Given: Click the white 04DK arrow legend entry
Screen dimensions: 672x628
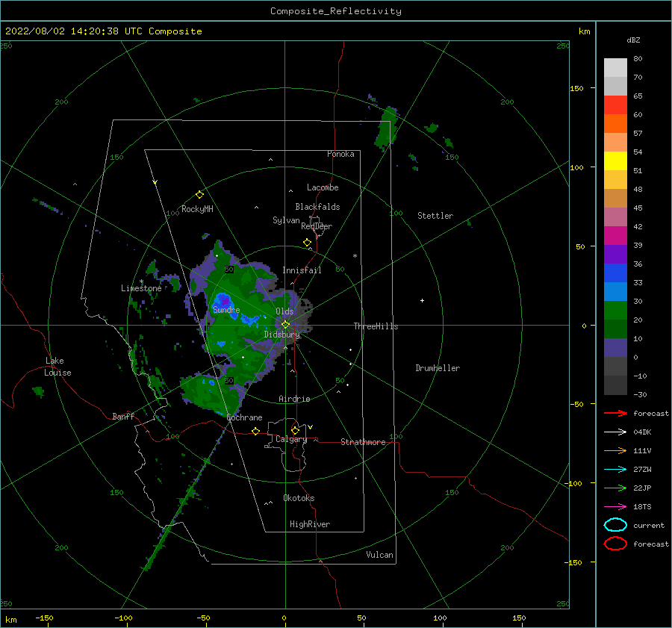Looking at the screenshot, I should click(615, 432).
